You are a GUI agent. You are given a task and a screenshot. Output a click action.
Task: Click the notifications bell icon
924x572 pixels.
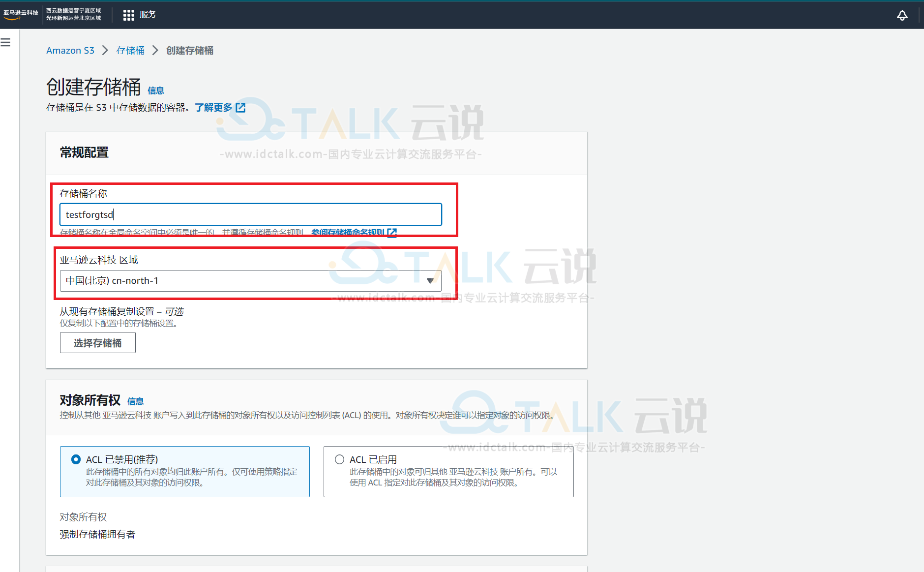tap(902, 15)
